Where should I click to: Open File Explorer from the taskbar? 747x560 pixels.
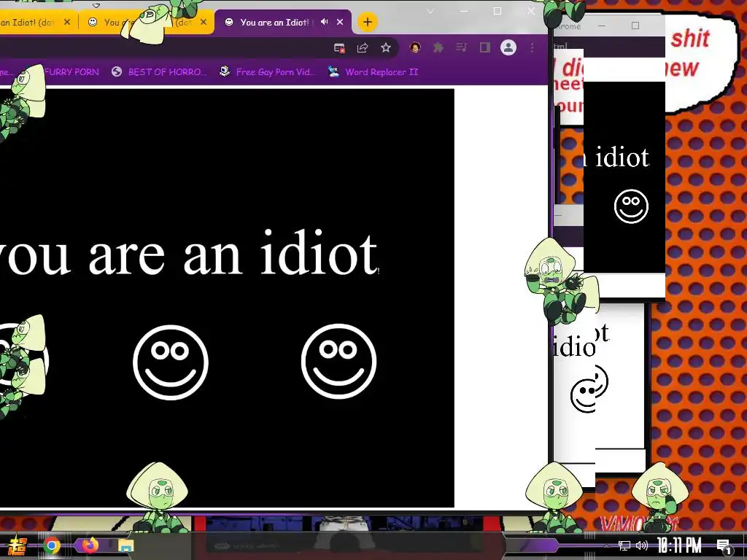pyautogui.click(x=126, y=545)
